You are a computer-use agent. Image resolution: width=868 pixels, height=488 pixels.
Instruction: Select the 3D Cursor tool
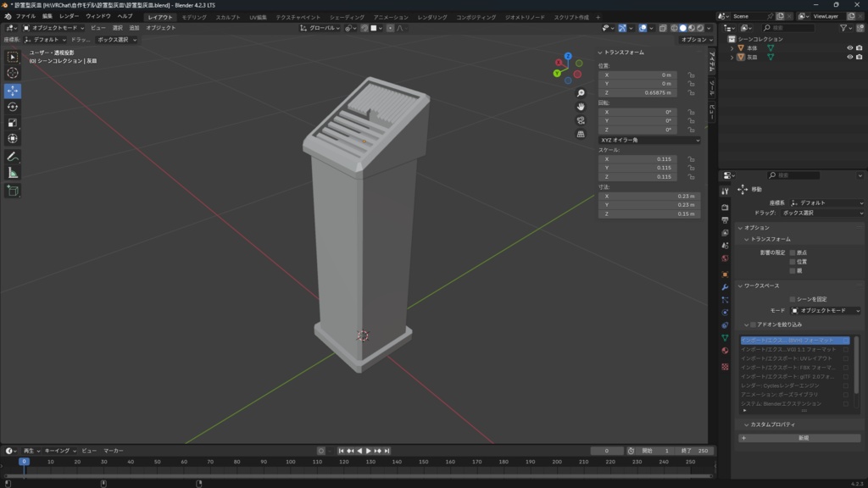[13, 73]
